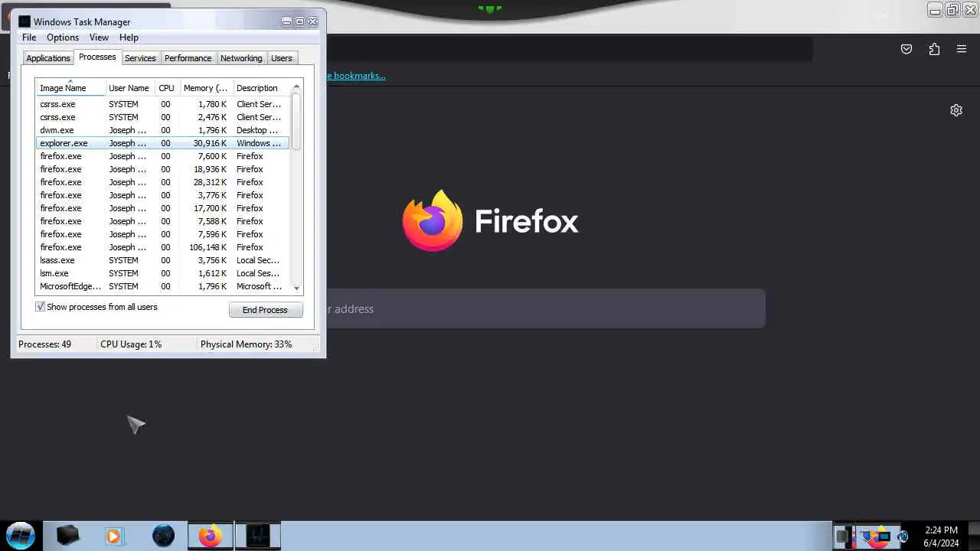Click the Firefox search or address field

click(546, 309)
